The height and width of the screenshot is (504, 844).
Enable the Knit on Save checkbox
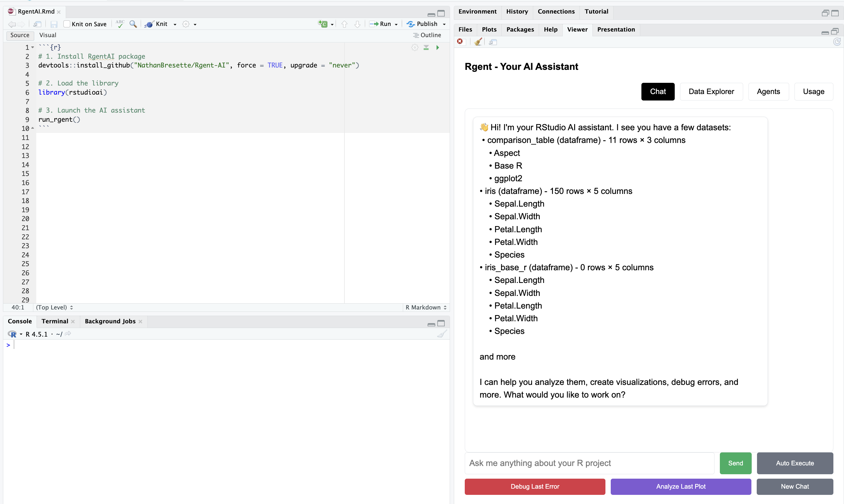coord(67,24)
